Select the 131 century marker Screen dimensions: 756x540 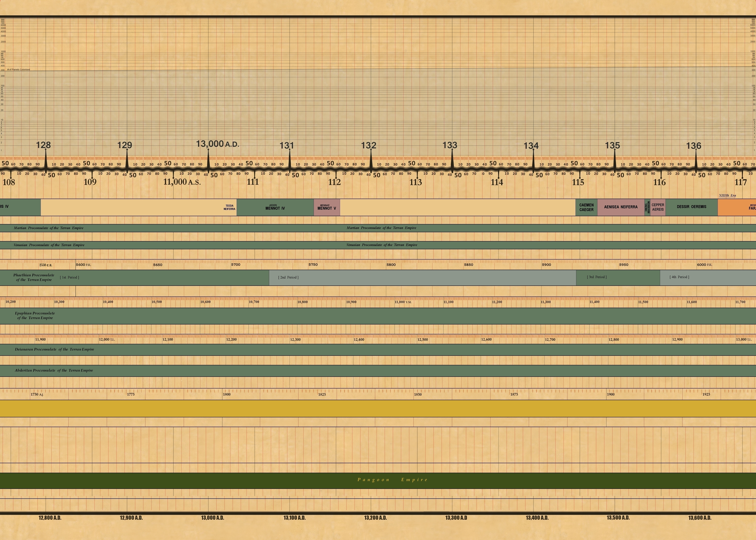click(x=287, y=145)
